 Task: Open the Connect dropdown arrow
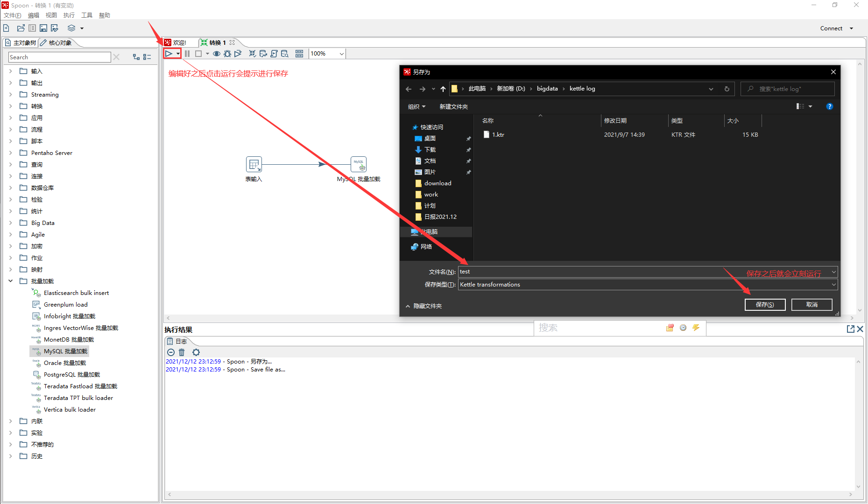coord(851,28)
